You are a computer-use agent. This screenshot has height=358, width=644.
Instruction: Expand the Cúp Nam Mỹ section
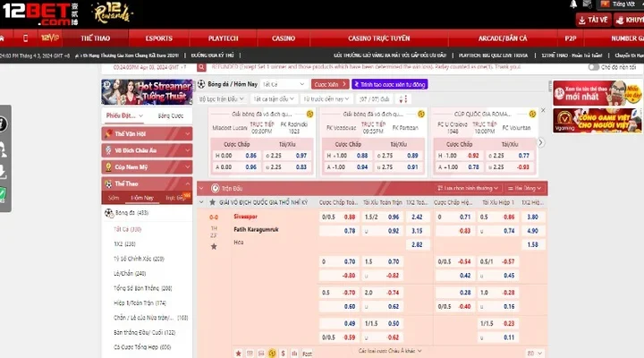pos(146,166)
